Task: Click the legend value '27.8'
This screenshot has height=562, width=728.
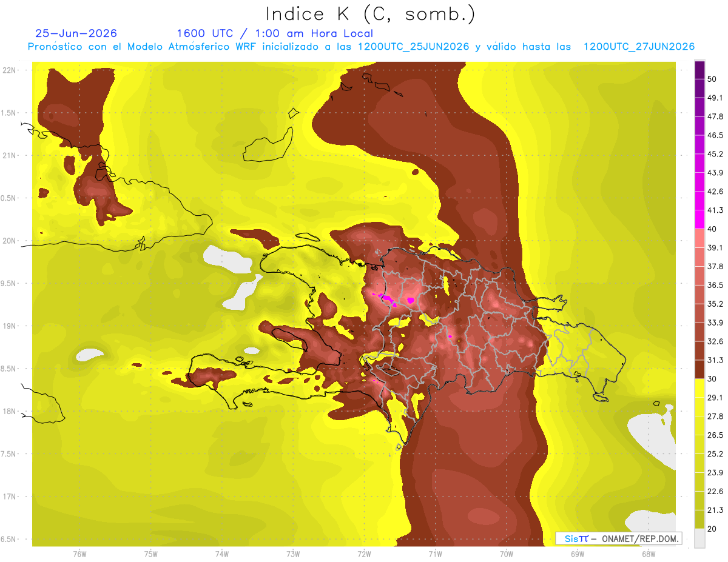Action: (x=715, y=416)
